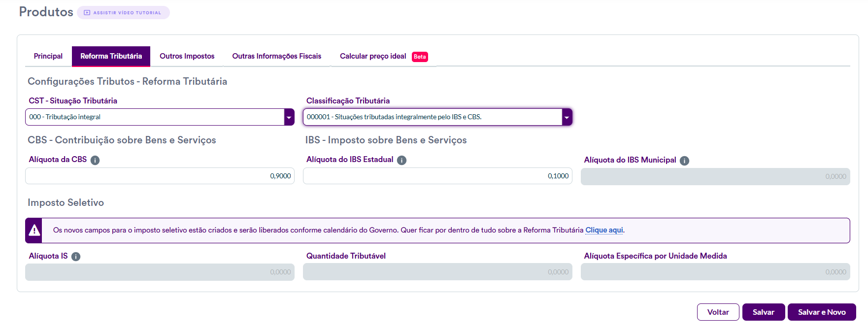868x332 pixels.
Task: Click the warning triangle icon in the notice
Action: [x=34, y=231]
